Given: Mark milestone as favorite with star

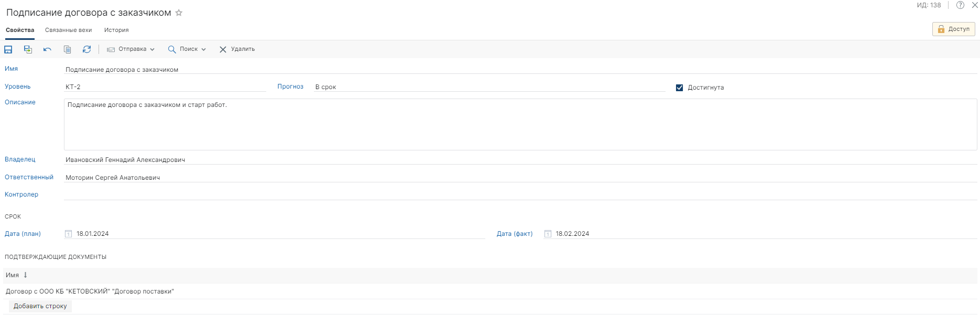Looking at the screenshot, I should tap(179, 13).
